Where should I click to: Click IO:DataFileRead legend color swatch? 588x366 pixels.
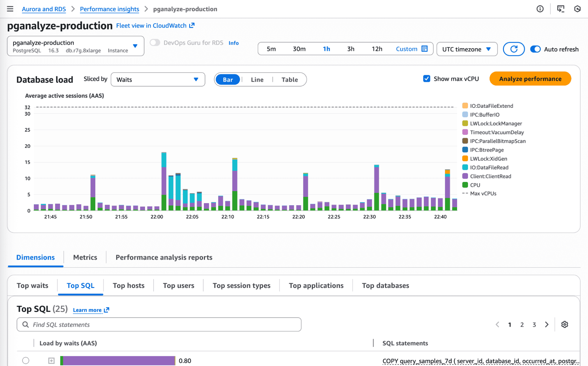coord(465,167)
